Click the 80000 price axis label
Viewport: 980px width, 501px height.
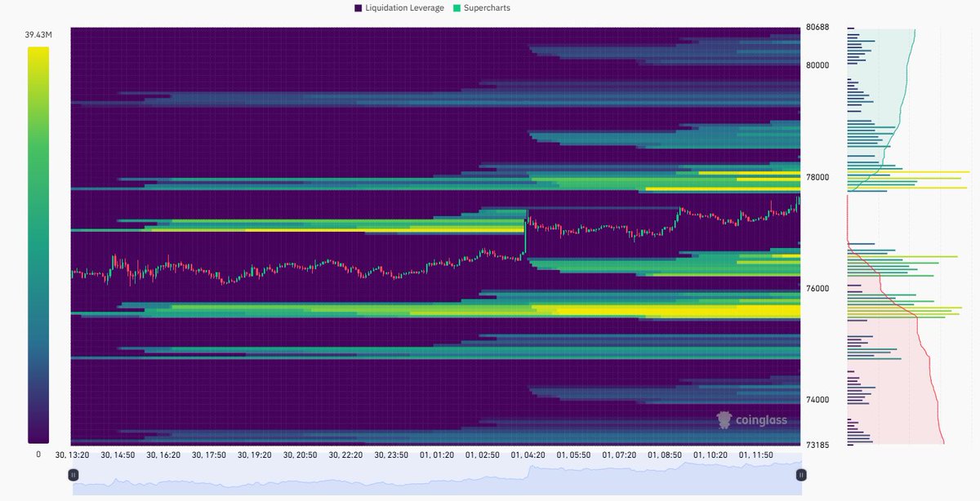[817, 65]
